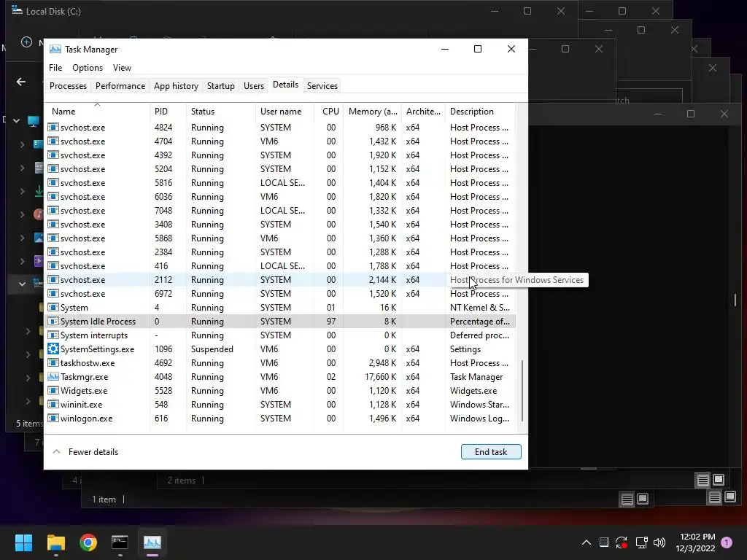Image resolution: width=747 pixels, height=560 pixels.
Task: Show hidden system tray icons
Action: [x=587, y=542]
